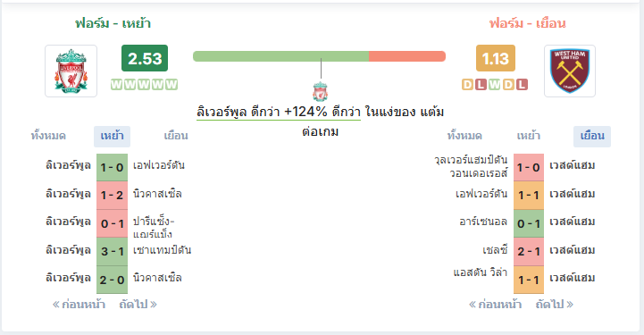Select ทั้งหมด tab under West Ham form

pyautogui.click(x=464, y=136)
